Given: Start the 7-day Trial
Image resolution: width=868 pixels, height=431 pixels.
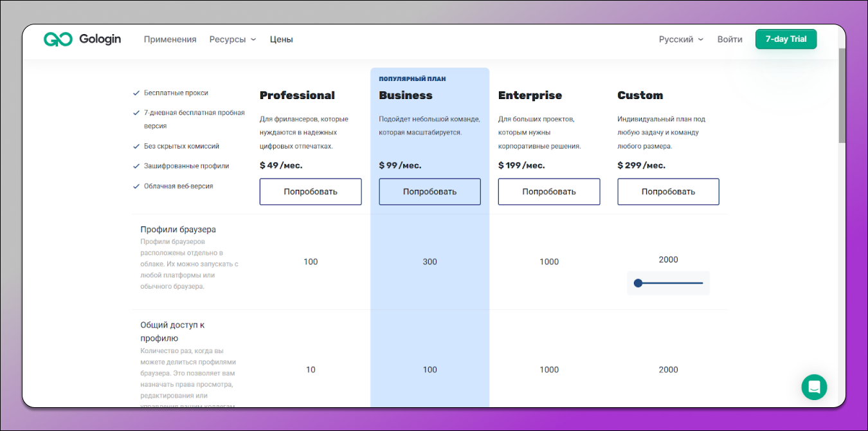Looking at the screenshot, I should pyautogui.click(x=786, y=39).
